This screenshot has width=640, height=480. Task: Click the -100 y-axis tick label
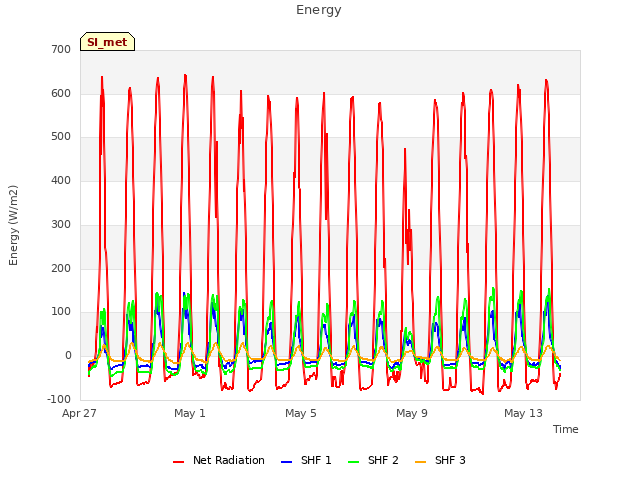click(59, 399)
